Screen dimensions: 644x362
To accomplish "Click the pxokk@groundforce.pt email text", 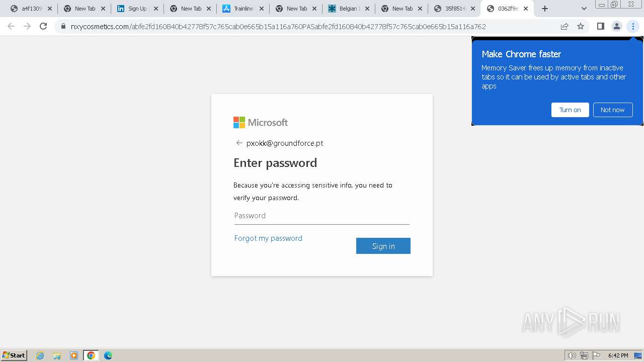I will (285, 143).
